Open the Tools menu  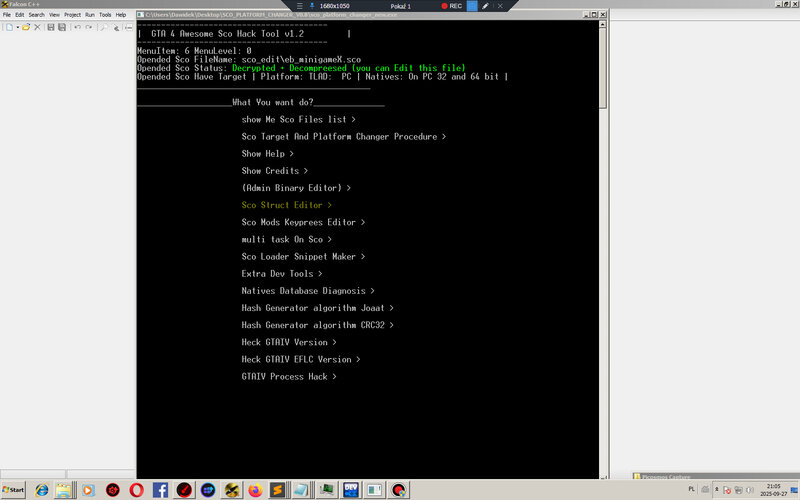(105, 15)
